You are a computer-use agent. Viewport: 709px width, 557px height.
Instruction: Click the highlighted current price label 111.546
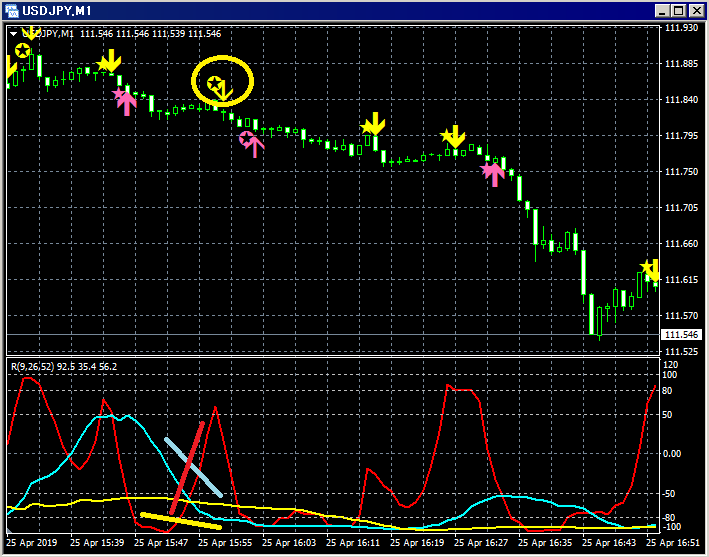click(682, 335)
